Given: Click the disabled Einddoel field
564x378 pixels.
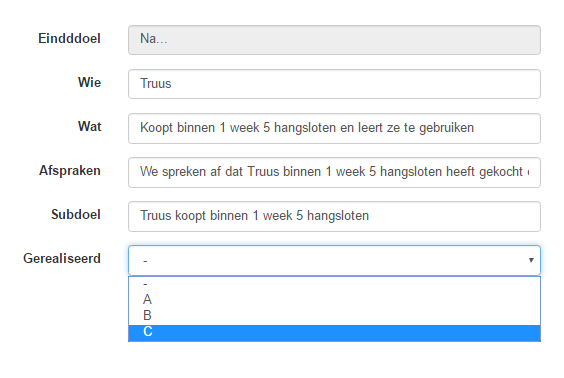Looking at the screenshot, I should pos(334,40).
